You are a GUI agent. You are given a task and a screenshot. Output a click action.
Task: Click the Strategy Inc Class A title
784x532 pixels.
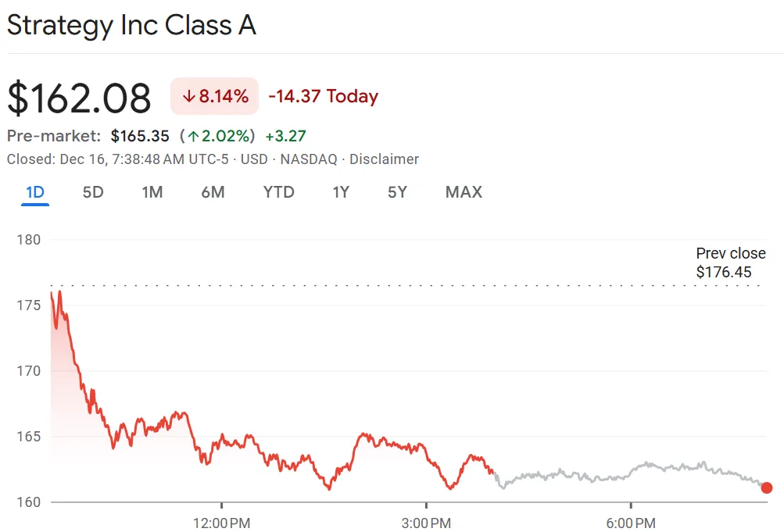131,26
